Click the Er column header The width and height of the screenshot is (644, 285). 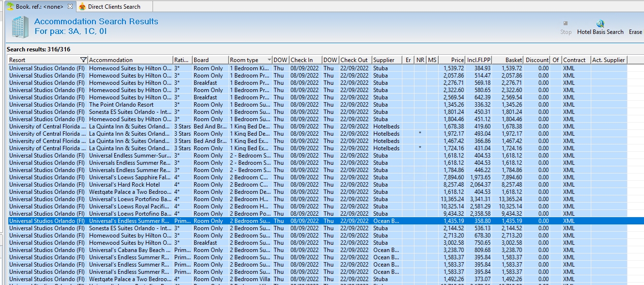coord(408,60)
